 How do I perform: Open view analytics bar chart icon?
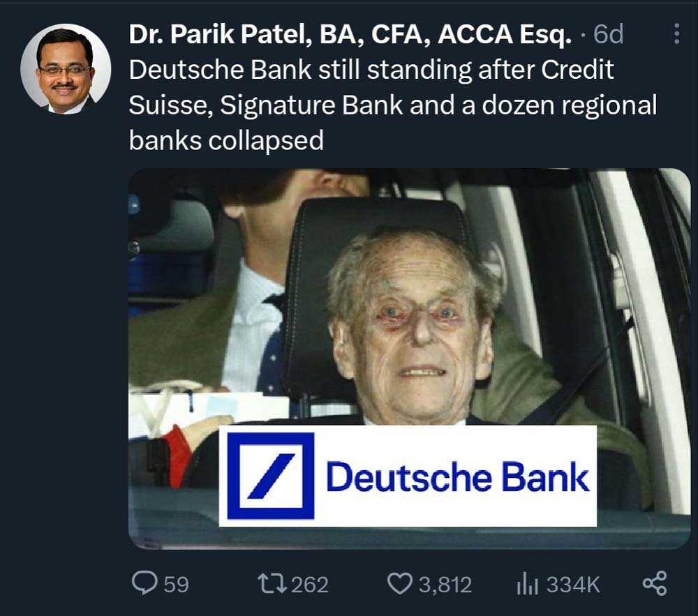click(x=527, y=583)
